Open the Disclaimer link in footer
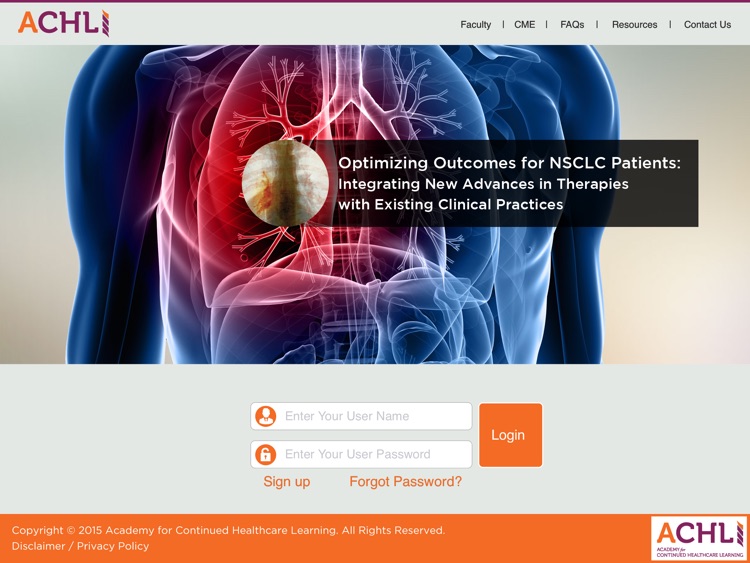 [38, 546]
